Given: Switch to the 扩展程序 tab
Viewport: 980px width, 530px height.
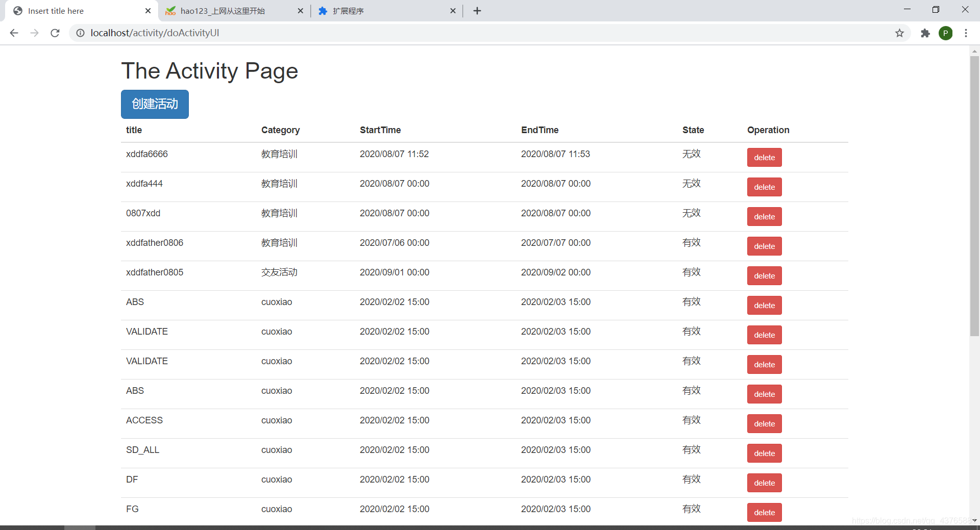Looking at the screenshot, I should click(x=387, y=11).
